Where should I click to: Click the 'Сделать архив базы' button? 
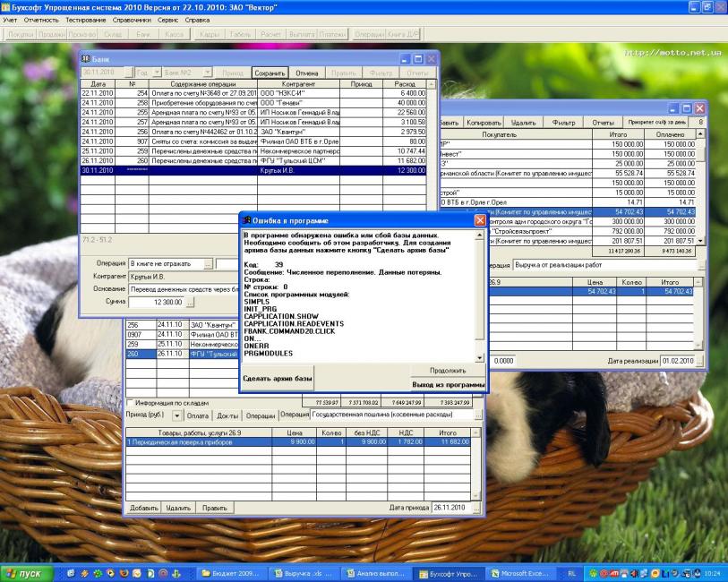[278, 379]
